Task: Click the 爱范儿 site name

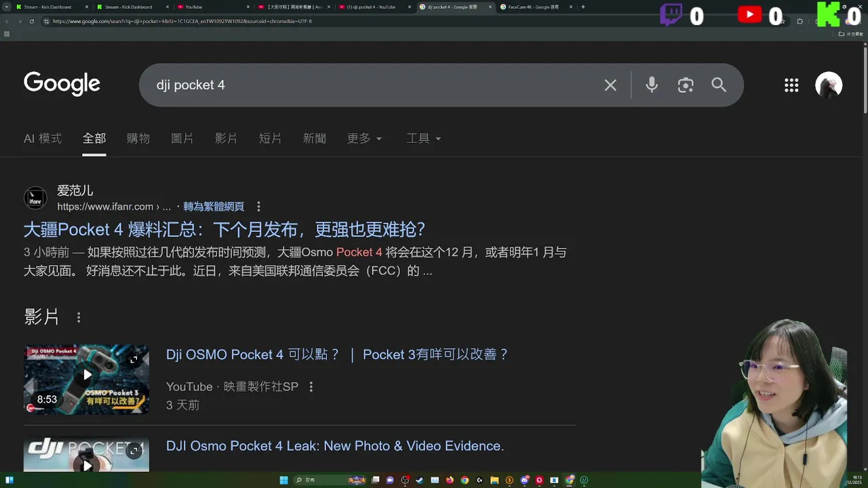Action: click(x=75, y=190)
